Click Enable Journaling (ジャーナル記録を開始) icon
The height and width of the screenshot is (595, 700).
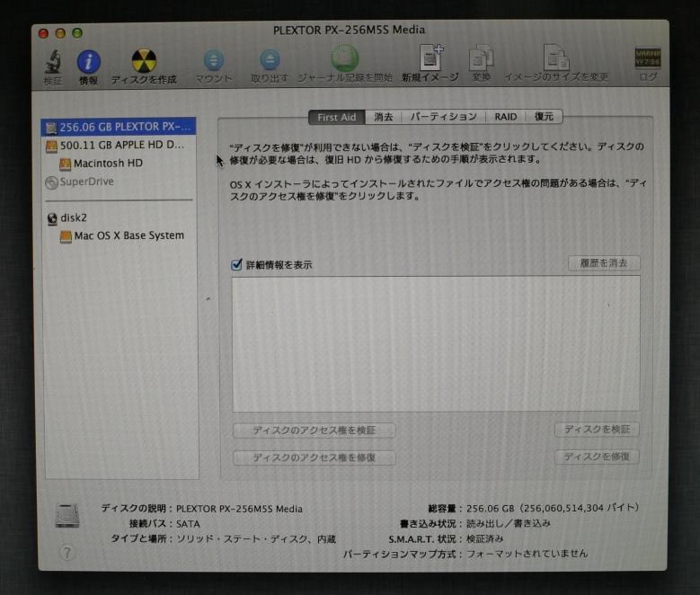(x=344, y=58)
